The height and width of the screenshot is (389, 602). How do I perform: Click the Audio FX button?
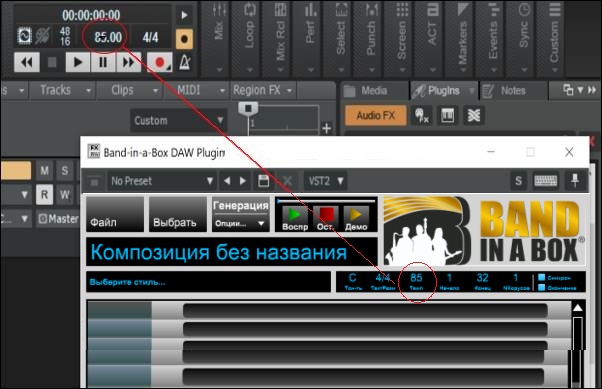click(376, 116)
